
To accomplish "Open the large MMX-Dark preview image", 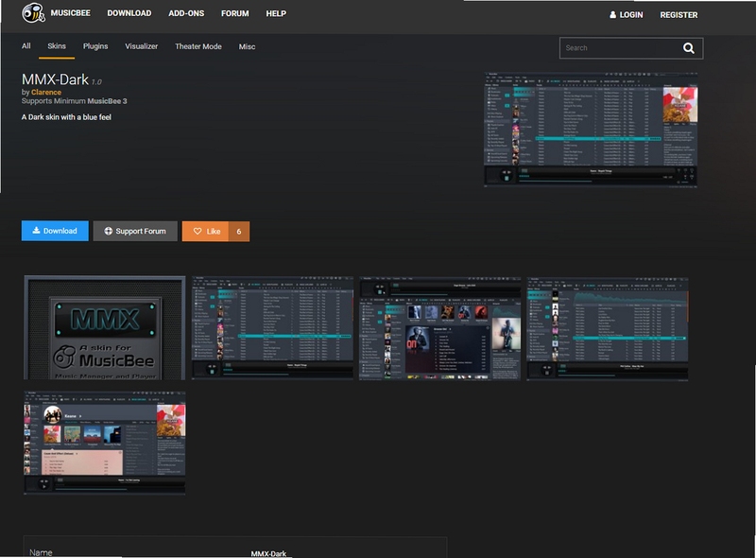I will 591,129.
